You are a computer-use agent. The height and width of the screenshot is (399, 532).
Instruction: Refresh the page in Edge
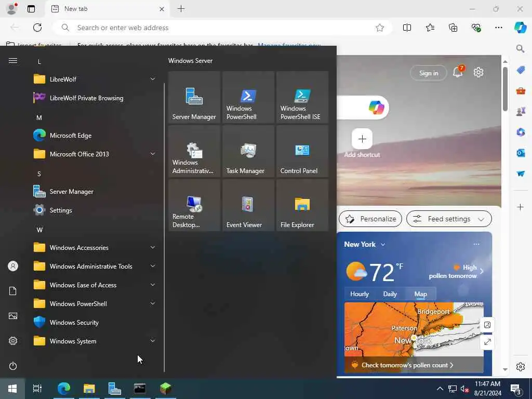[x=37, y=28]
